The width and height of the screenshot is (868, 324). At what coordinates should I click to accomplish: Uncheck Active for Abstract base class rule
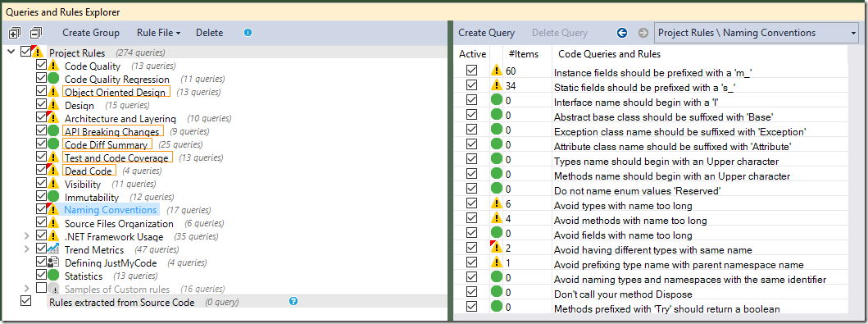(471, 115)
